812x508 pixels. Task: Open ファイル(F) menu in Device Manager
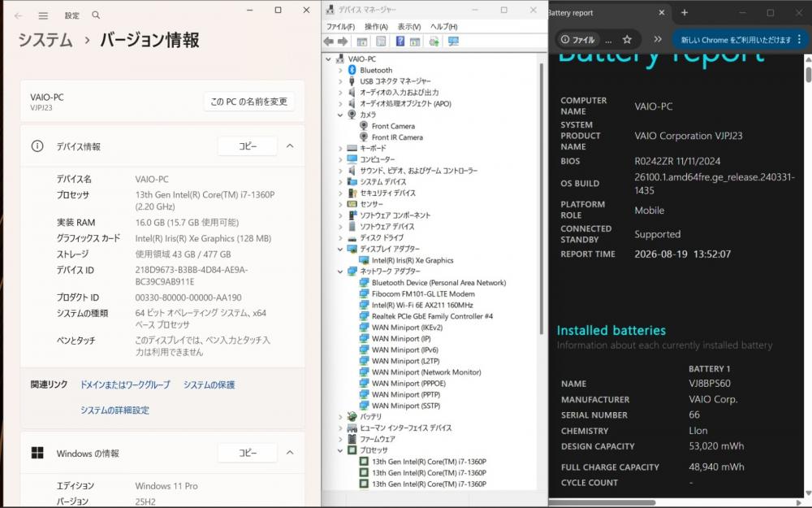(340, 27)
